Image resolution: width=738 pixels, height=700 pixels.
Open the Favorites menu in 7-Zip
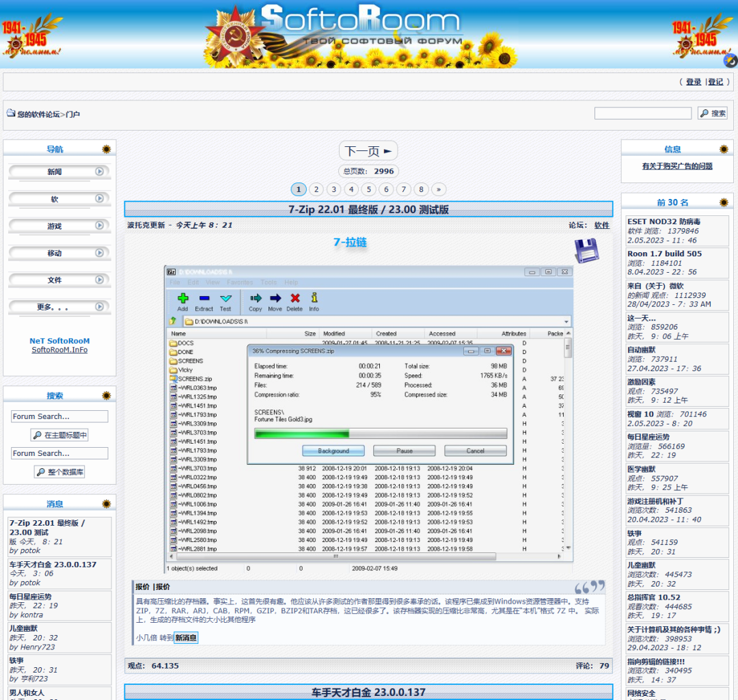(240, 282)
